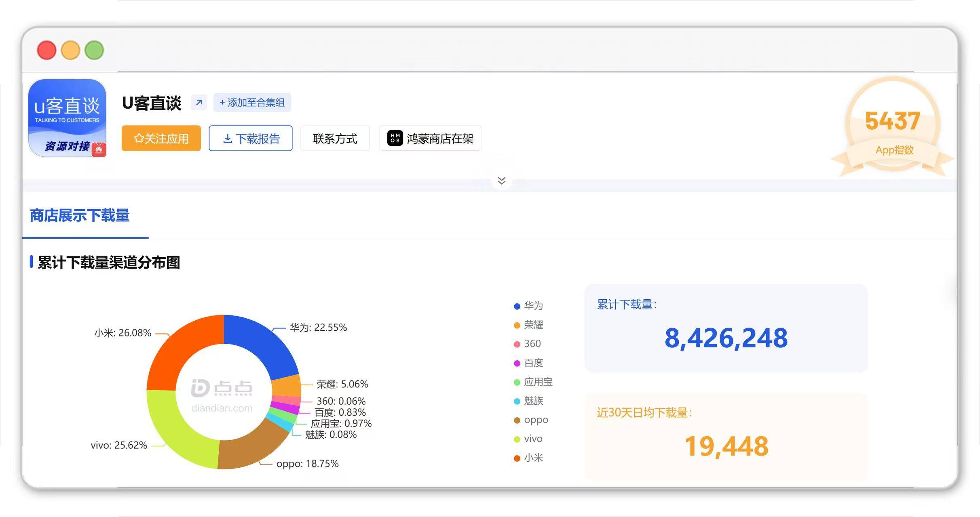Viewport: 980px width, 517px height.
Task: Click the 鸿蒙商店在架 badge
Action: (x=430, y=139)
